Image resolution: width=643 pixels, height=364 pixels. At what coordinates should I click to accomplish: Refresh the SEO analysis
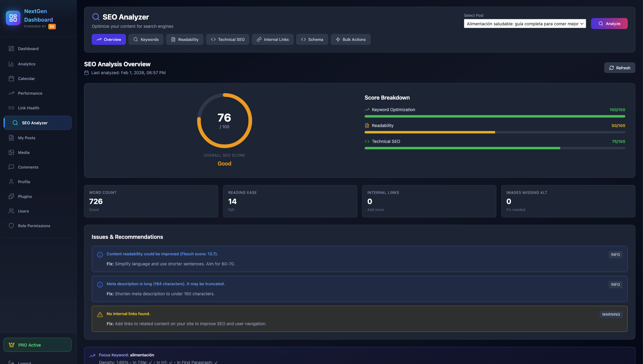point(619,67)
